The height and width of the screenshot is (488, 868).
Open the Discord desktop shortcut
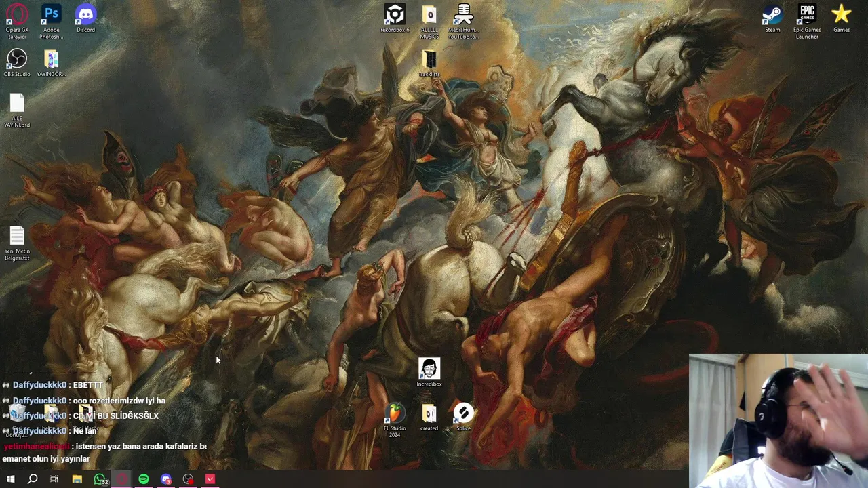(85, 18)
